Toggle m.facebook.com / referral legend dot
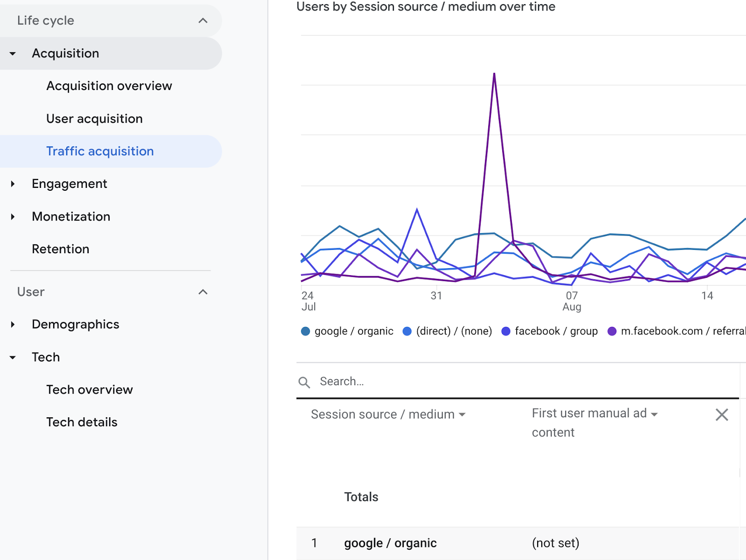 tap(612, 331)
